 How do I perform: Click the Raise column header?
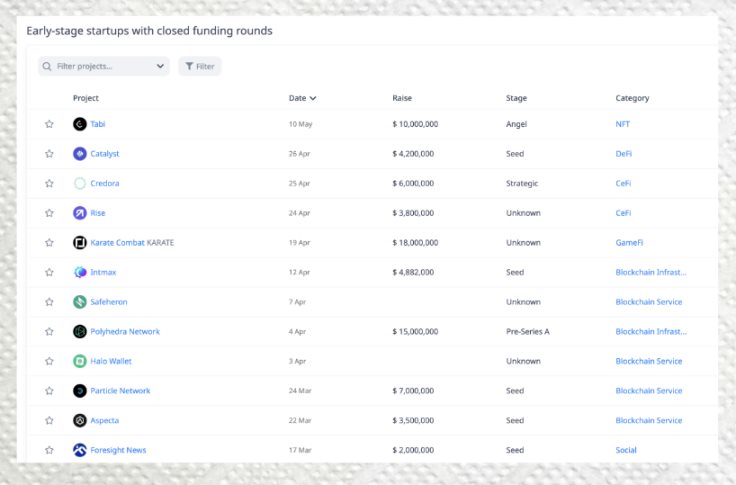click(402, 98)
